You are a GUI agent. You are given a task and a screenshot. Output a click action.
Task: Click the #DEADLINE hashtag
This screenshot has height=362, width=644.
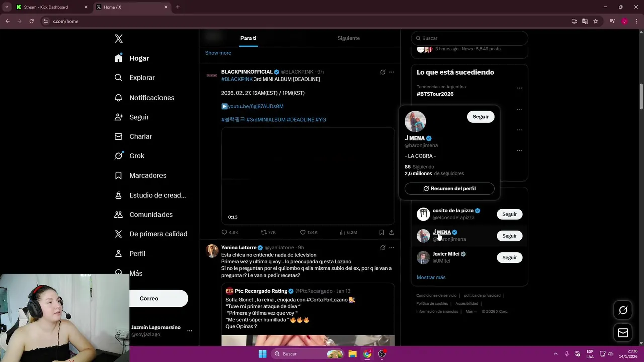pos(300,120)
